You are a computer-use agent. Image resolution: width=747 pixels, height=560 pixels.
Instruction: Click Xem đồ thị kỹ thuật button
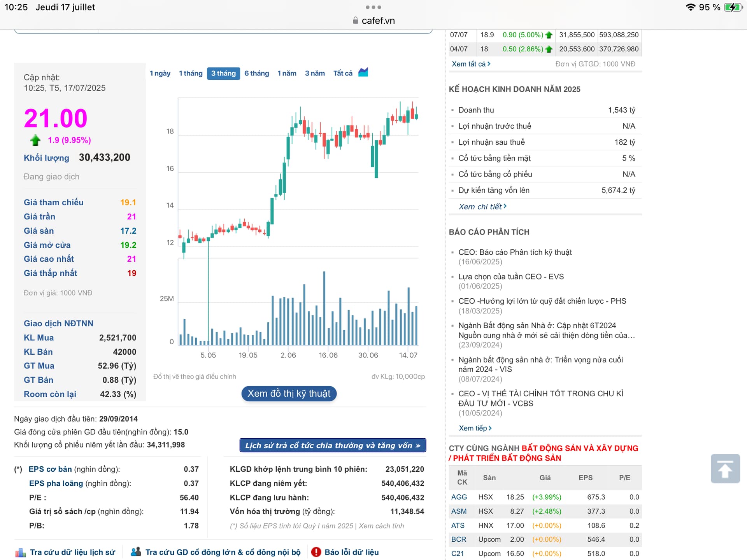tap(289, 394)
